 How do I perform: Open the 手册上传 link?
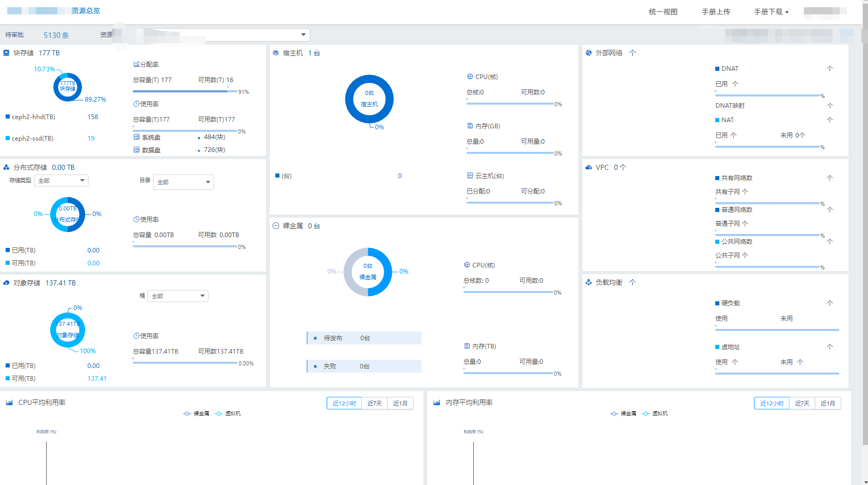click(716, 12)
